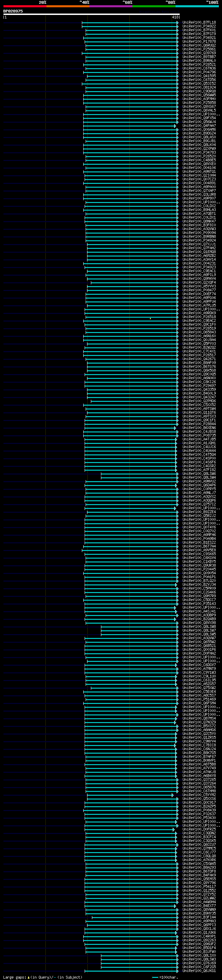
Task: Open entry UniRef100_Q53I52
Action: click(199, 83)
